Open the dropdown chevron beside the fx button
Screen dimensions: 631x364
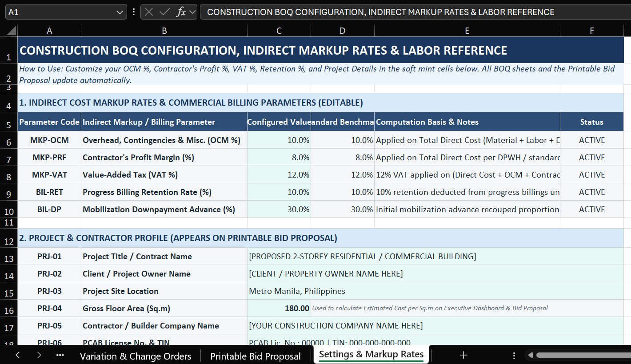point(192,12)
